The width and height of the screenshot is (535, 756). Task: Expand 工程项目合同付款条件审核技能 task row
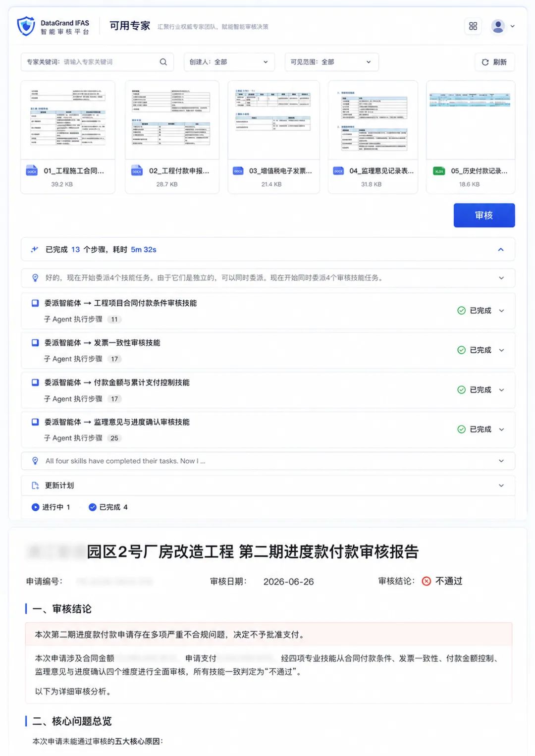(501, 311)
